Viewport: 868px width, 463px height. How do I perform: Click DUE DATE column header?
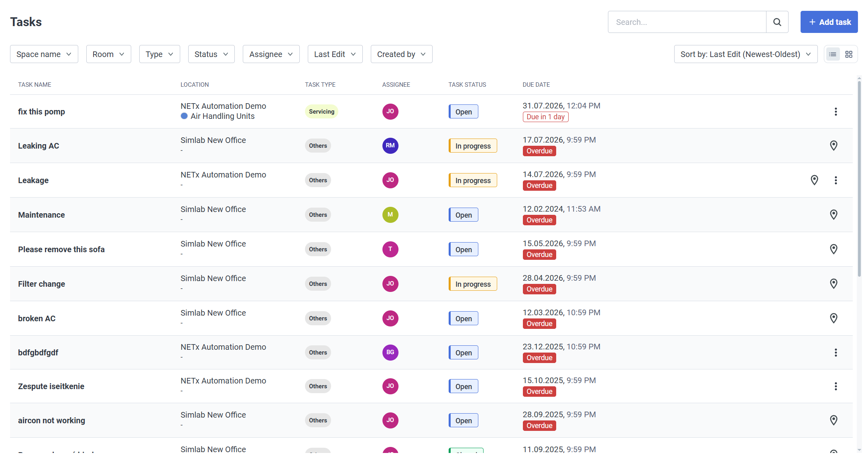(536, 85)
